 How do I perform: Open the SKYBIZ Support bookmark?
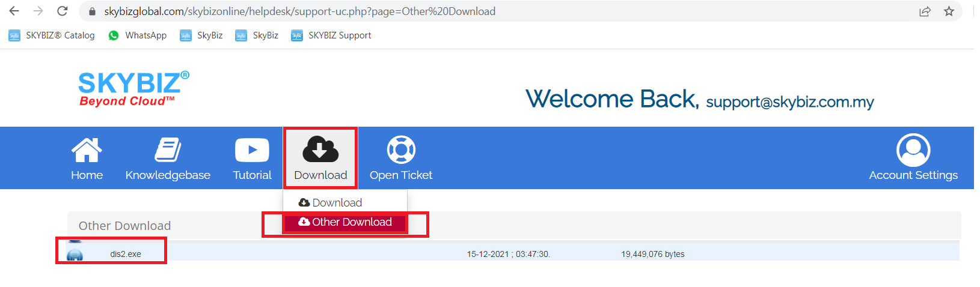point(331,35)
